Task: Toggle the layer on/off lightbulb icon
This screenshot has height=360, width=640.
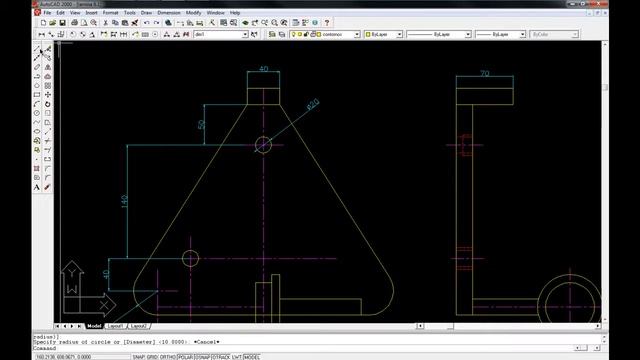Action: pos(293,34)
